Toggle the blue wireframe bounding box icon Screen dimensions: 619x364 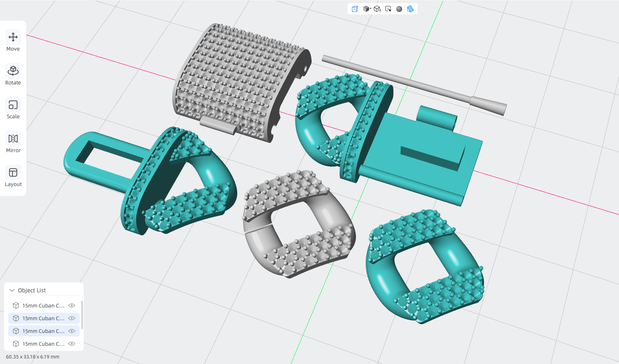pos(355,9)
